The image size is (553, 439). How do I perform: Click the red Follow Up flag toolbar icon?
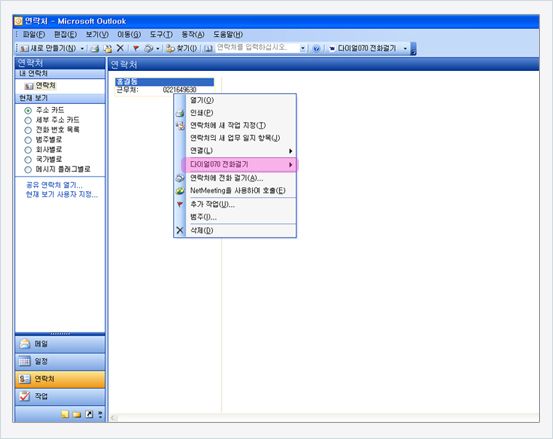click(136, 48)
